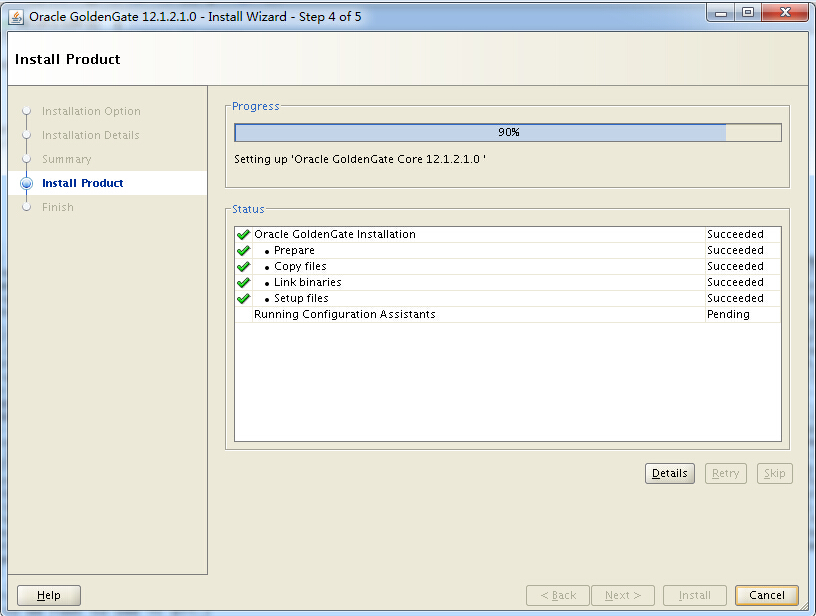Image resolution: width=816 pixels, height=616 pixels.
Task: Click the Installation Option step in sidebar
Action: point(91,111)
